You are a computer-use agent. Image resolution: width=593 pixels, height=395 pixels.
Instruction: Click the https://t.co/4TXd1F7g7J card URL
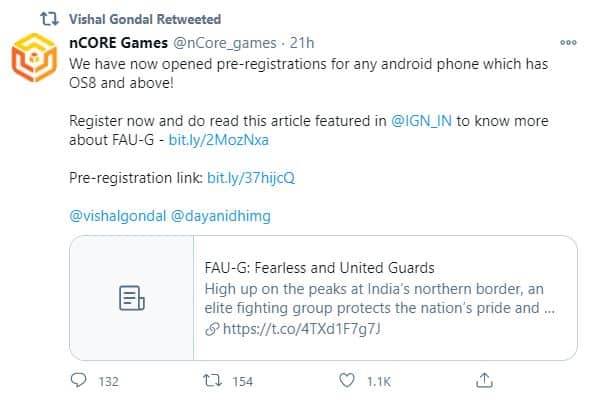point(301,329)
